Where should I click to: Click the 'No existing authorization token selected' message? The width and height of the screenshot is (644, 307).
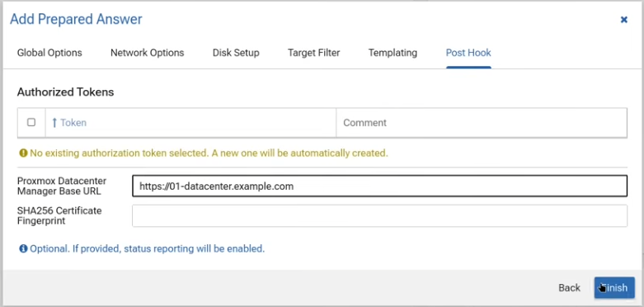point(209,153)
